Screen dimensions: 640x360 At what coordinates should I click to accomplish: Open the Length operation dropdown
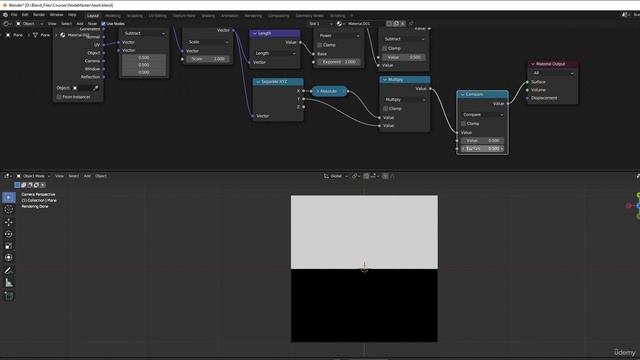275,53
